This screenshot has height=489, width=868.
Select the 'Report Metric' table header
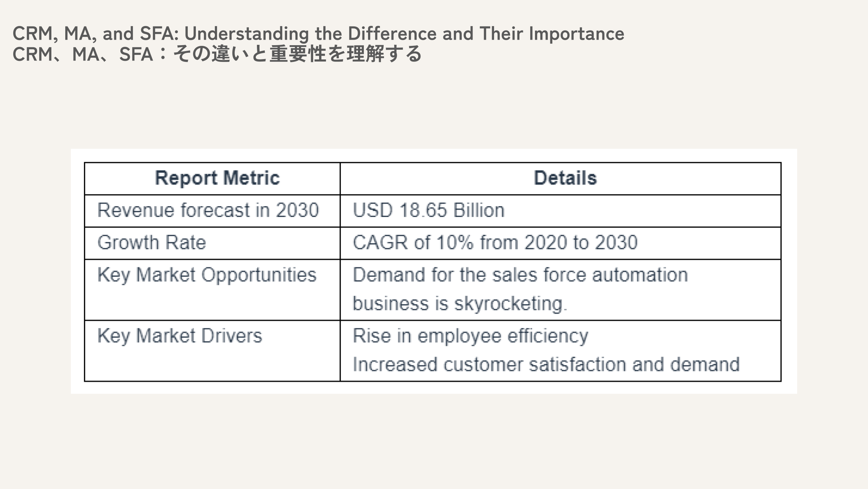tap(217, 178)
